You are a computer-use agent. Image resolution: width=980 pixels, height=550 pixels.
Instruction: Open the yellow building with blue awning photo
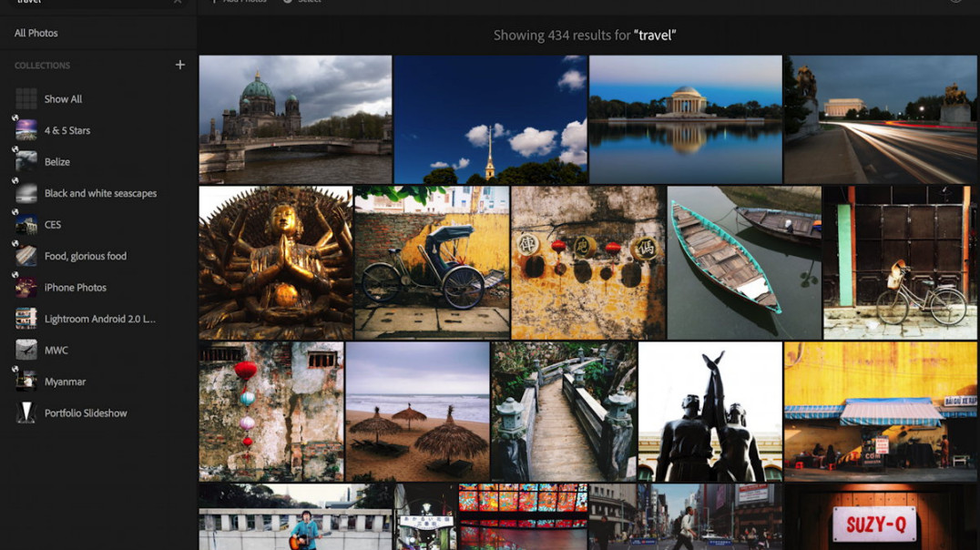(x=881, y=412)
